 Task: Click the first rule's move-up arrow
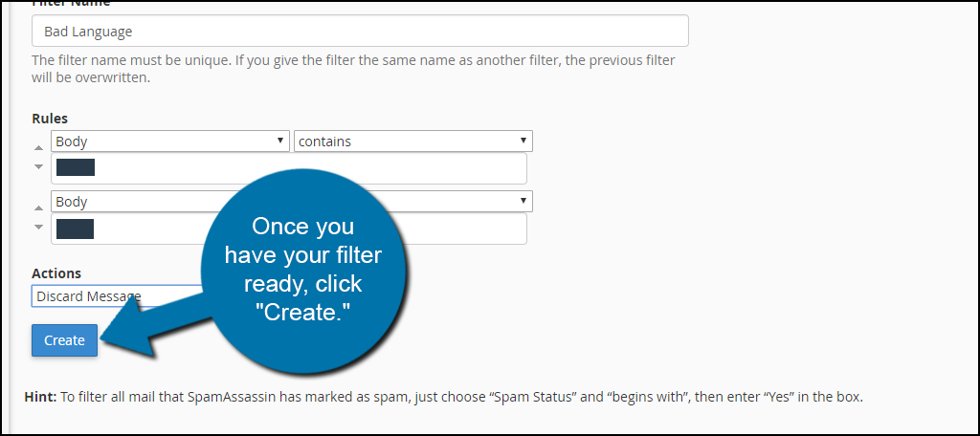coord(38,147)
